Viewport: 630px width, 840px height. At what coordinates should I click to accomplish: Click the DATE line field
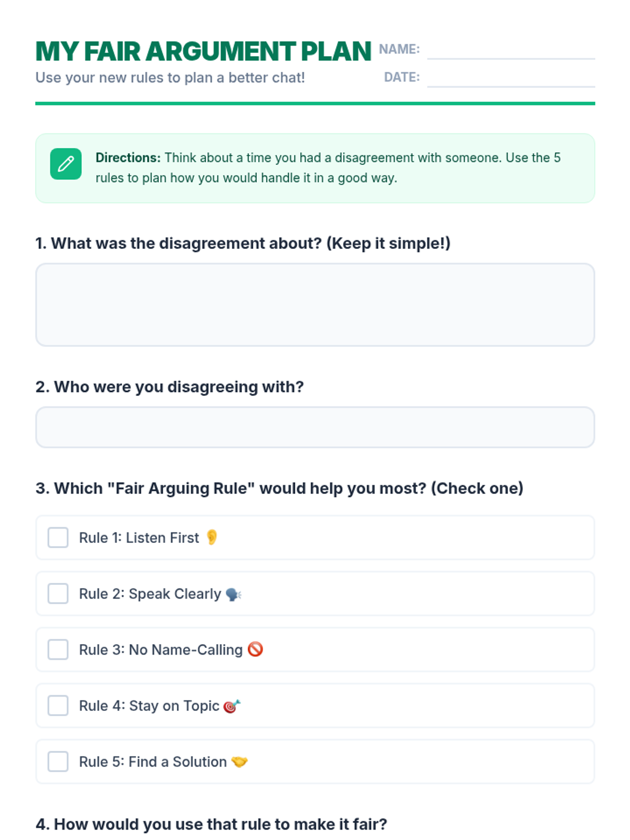[511, 78]
